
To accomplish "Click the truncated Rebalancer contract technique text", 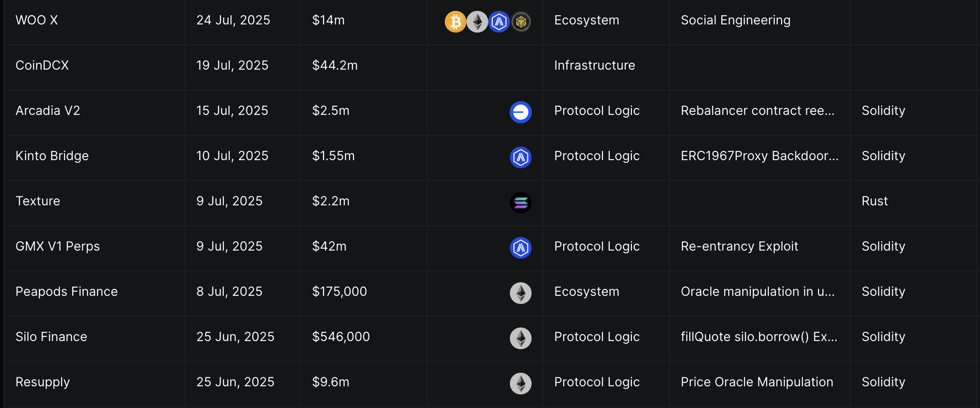I will [758, 111].
